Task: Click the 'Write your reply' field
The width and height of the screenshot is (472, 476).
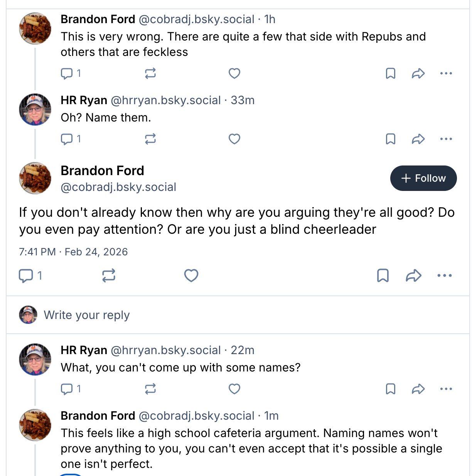Action: tap(87, 315)
